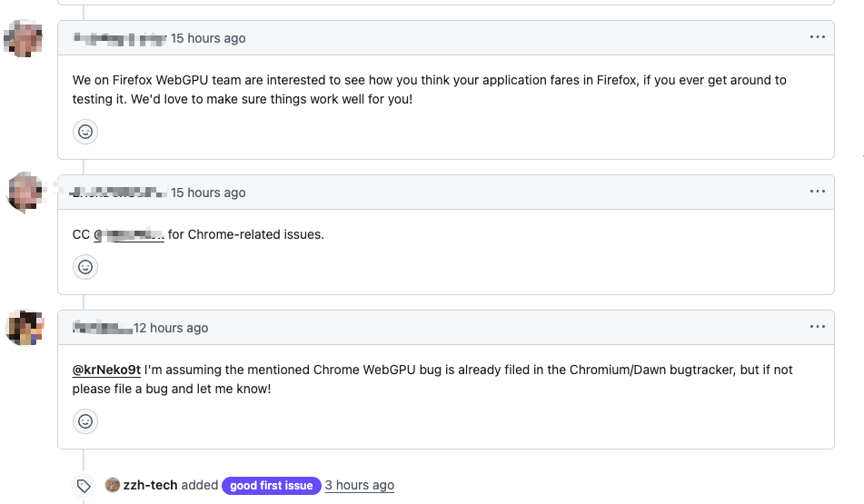
Task: Open the @krNeko9t mention link
Action: pos(106,370)
